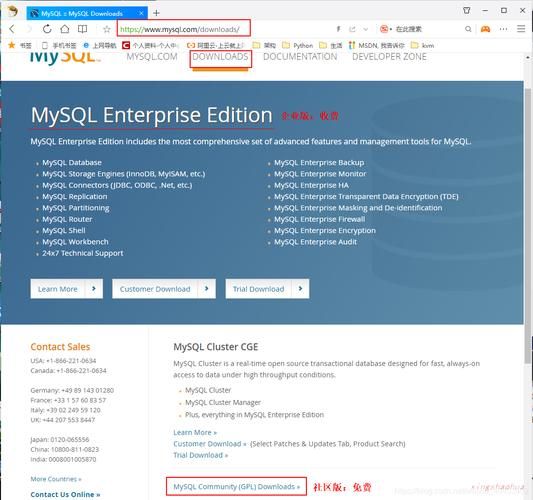This screenshot has height=500, width=533.
Task: Click the Learn More button in Enterprise banner
Action: (67, 289)
